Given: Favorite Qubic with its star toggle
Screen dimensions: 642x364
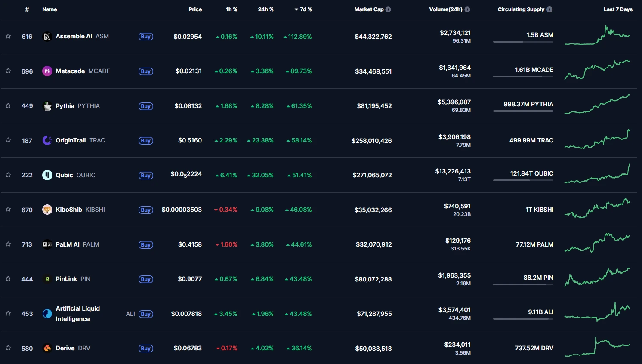Looking at the screenshot, I should click(x=8, y=175).
